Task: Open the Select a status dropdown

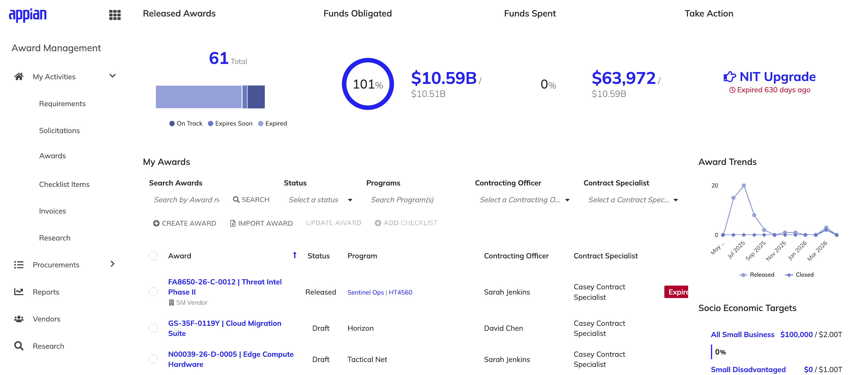Action: tap(320, 200)
